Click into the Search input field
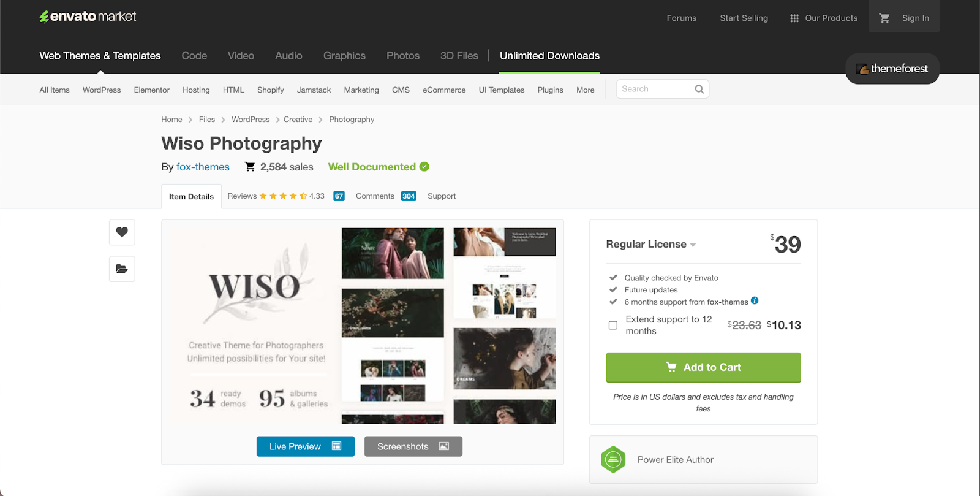Screen dimensions: 980x496 pyautogui.click(x=654, y=90)
